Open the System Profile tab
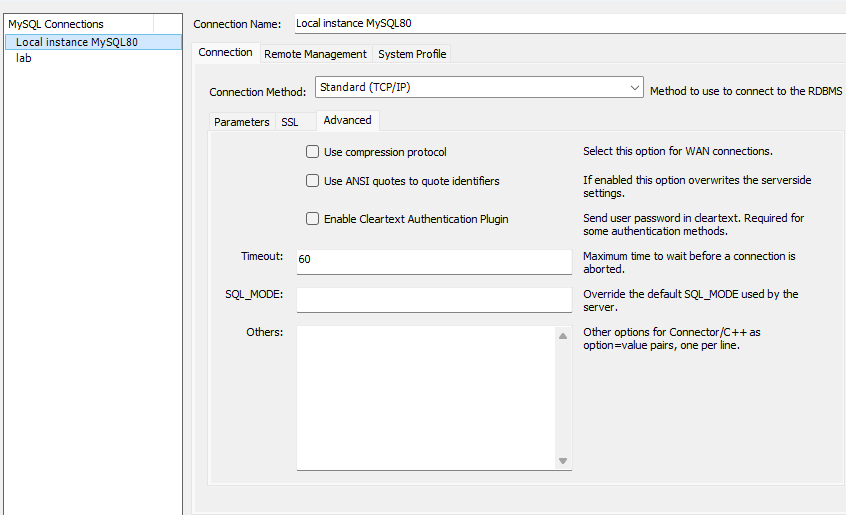The width and height of the screenshot is (846, 515). (412, 54)
